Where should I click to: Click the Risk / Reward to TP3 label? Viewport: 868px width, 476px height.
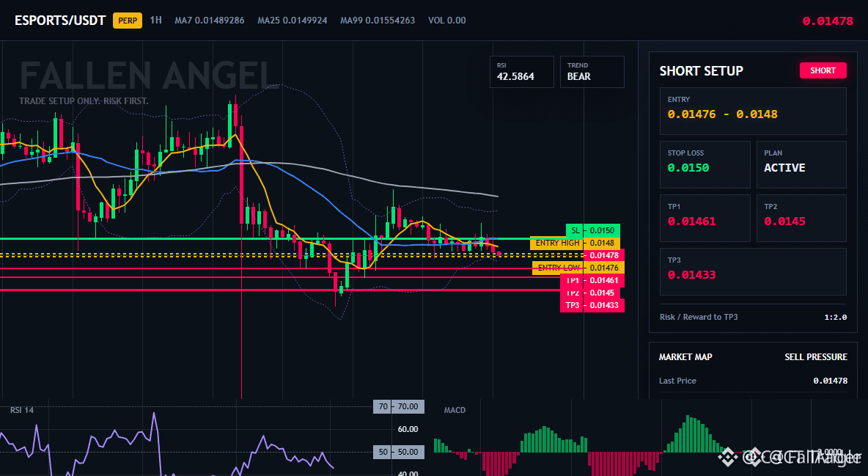[699, 317]
